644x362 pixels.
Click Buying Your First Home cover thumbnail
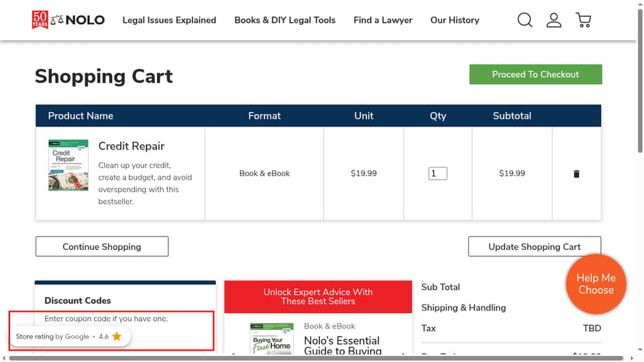click(272, 339)
